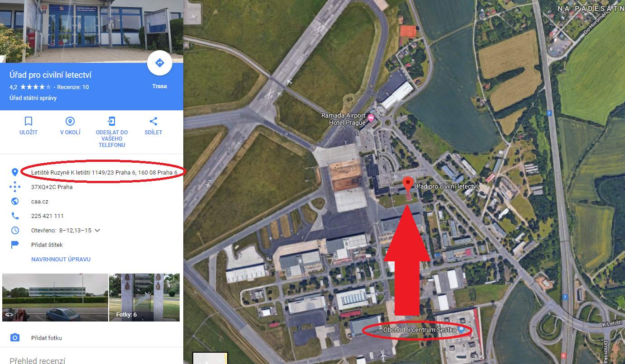Click NAVRHNOUT ÚPRAVU link
This screenshot has height=364, width=625.
point(61,259)
